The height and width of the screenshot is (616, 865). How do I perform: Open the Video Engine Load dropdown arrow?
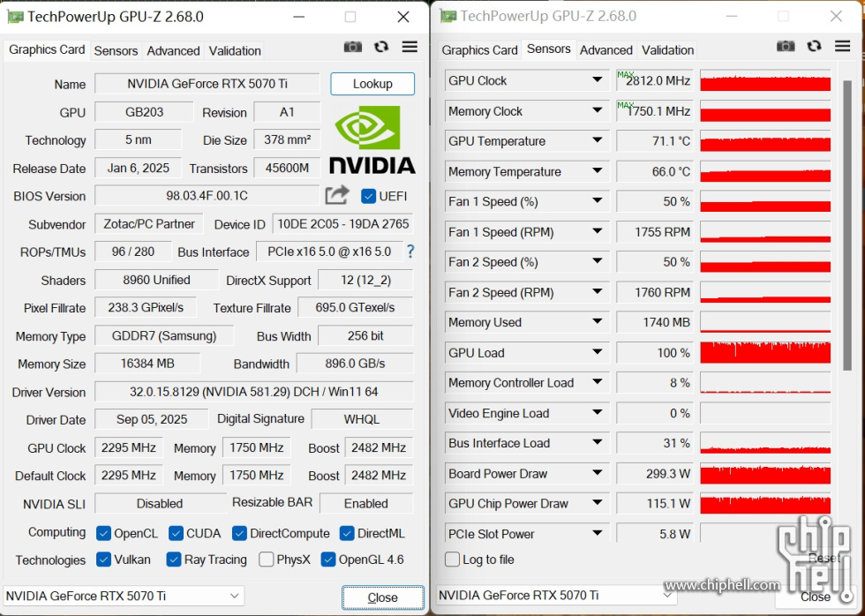pyautogui.click(x=597, y=412)
